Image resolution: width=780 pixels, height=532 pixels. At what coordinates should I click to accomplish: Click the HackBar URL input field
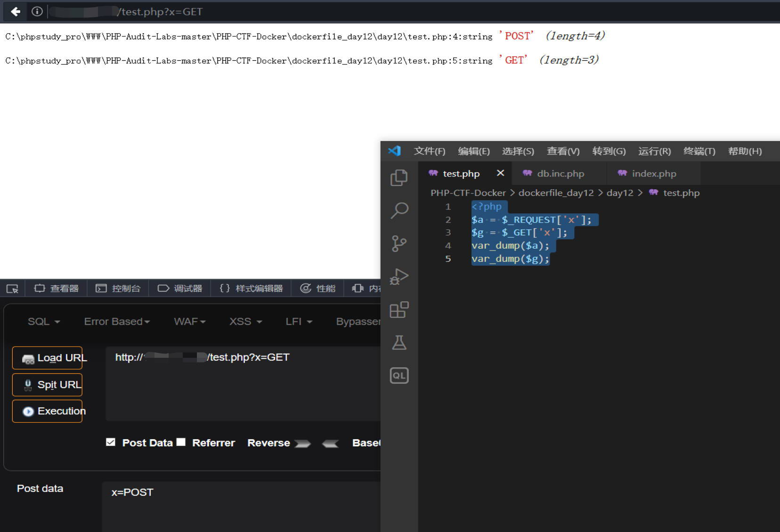tap(243, 384)
